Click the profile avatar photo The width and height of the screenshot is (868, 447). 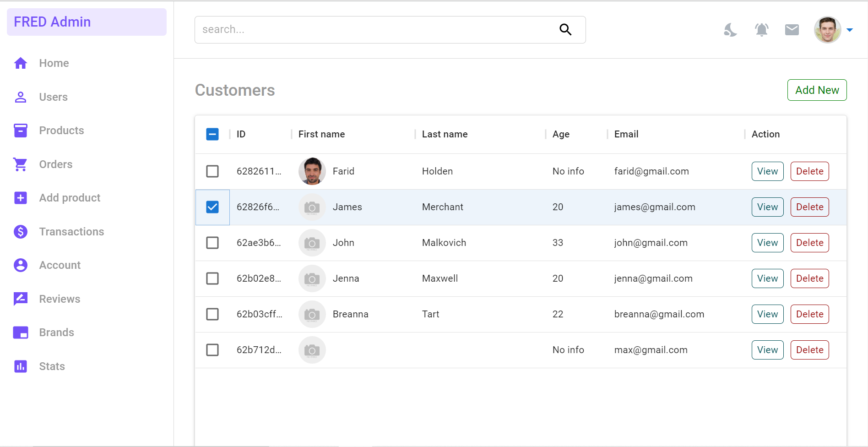pos(828,30)
